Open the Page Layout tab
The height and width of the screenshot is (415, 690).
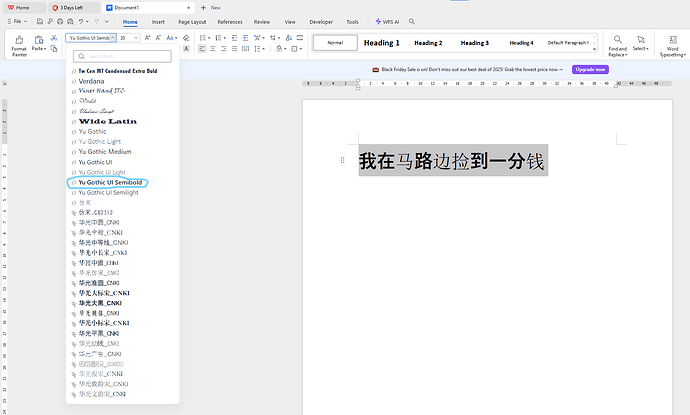click(x=192, y=22)
